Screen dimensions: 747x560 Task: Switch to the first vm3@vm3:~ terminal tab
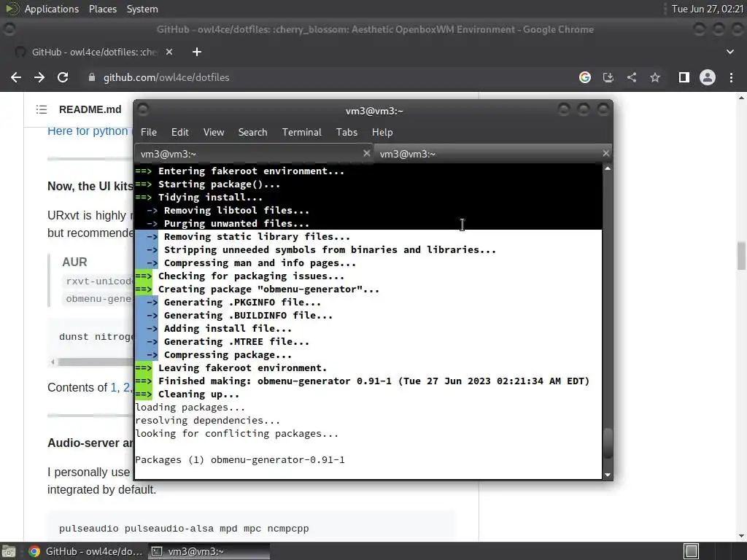tap(253, 154)
